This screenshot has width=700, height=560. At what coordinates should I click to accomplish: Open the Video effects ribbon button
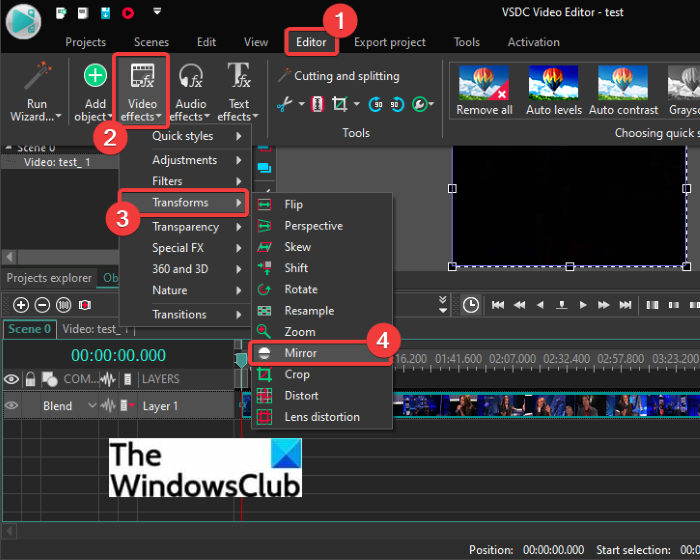[142, 91]
